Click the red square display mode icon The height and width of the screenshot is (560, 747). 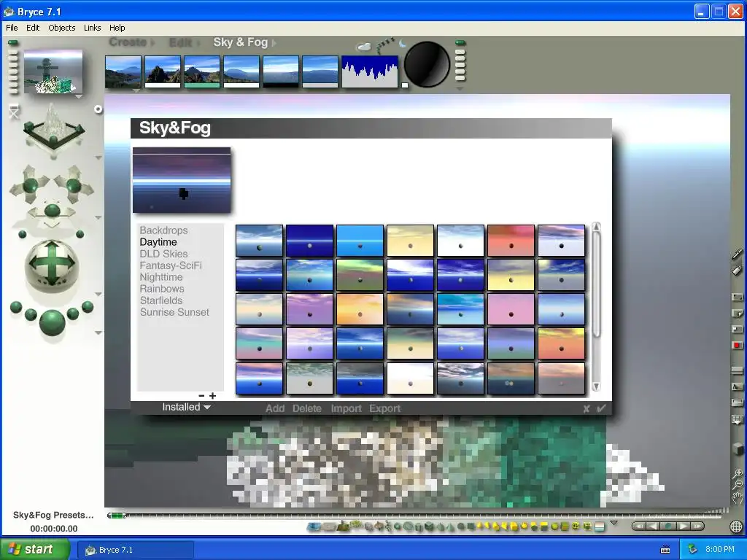[737, 345]
